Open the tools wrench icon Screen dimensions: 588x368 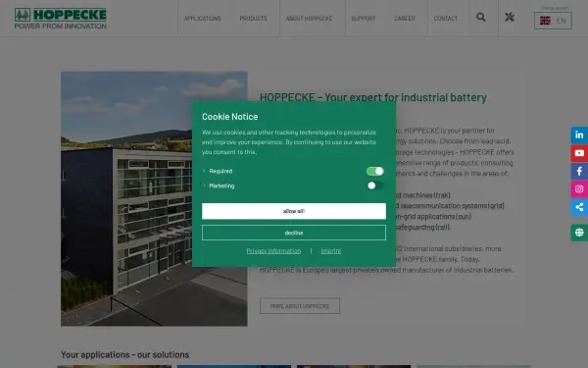(x=510, y=18)
